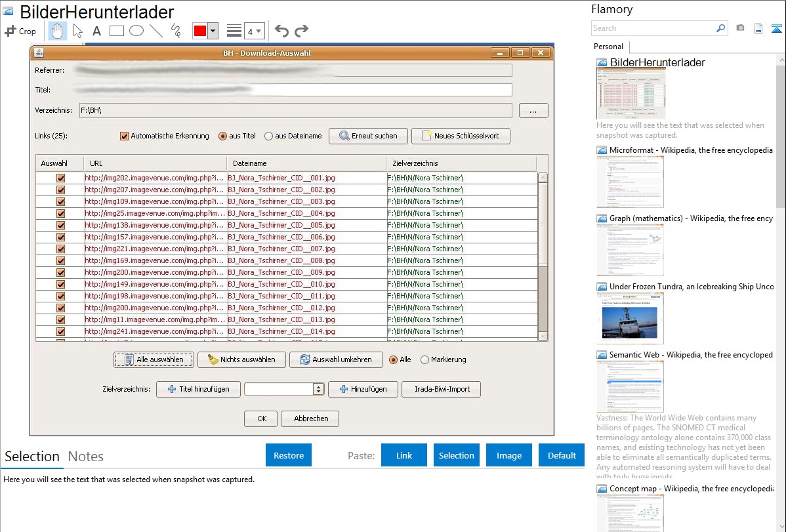This screenshot has width=786, height=532.
Task: Click Abbrechen to cancel the dialog
Action: tap(310, 419)
